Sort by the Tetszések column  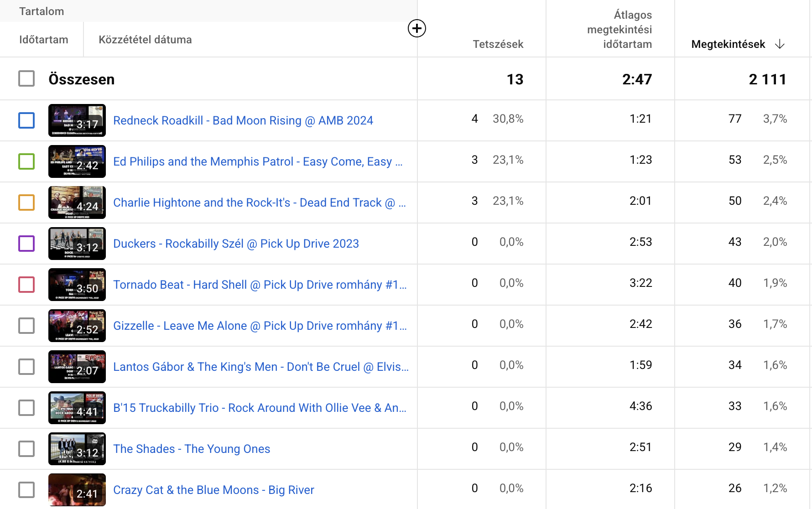point(498,44)
